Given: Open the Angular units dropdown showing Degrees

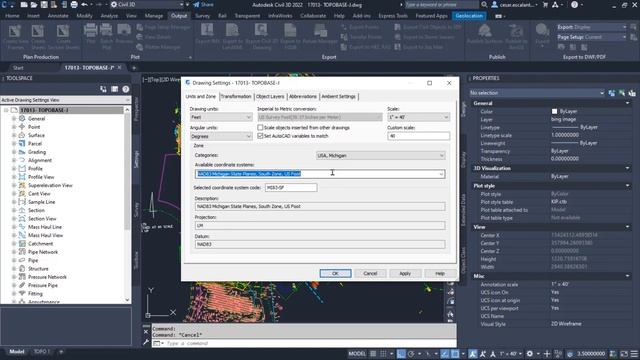Looking at the screenshot, I should click(x=221, y=136).
